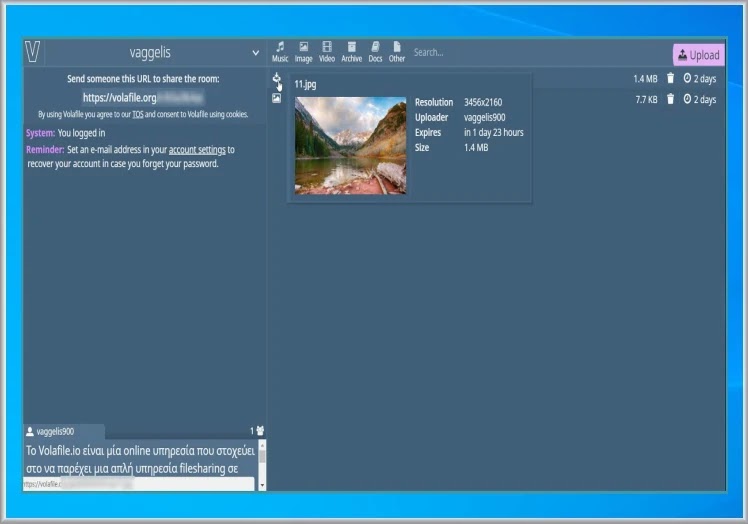
Task: Filter files by Other
Action: coord(396,52)
